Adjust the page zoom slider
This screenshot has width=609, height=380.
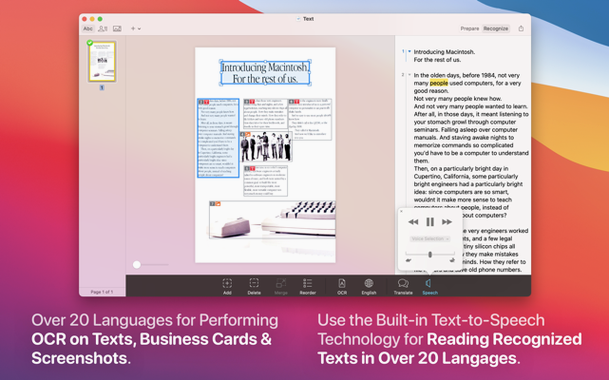137,265
